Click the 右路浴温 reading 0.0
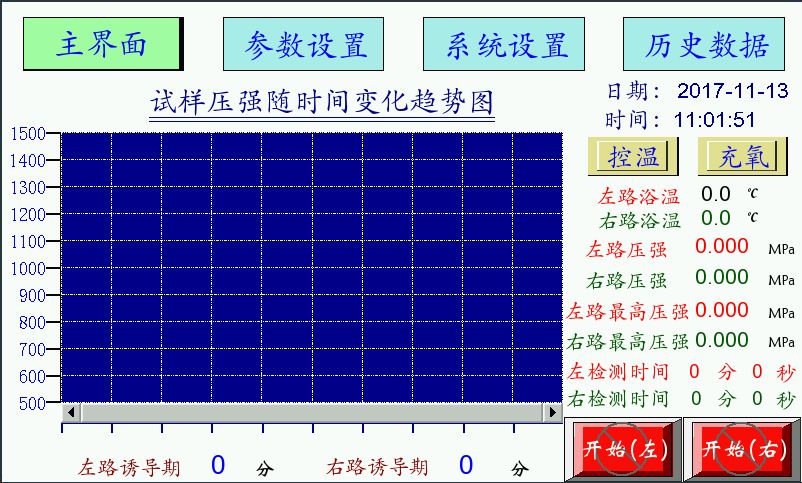This screenshot has height=483, width=802. point(716,218)
